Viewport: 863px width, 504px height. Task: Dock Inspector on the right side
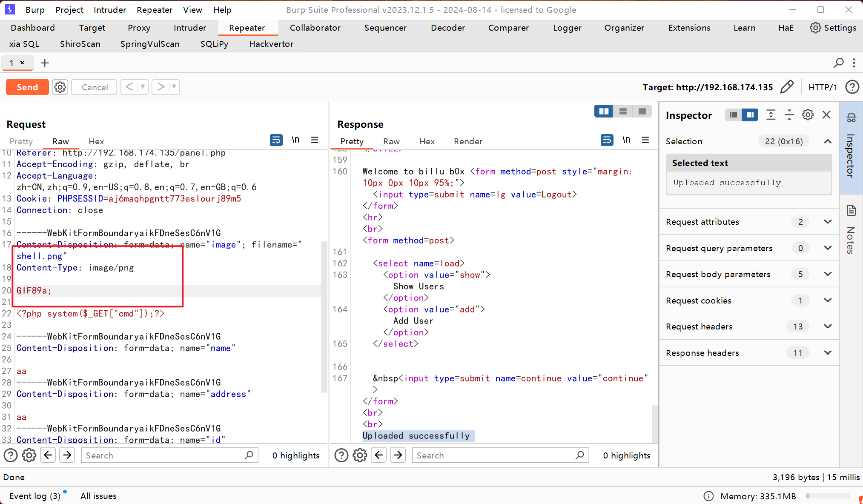coord(750,115)
